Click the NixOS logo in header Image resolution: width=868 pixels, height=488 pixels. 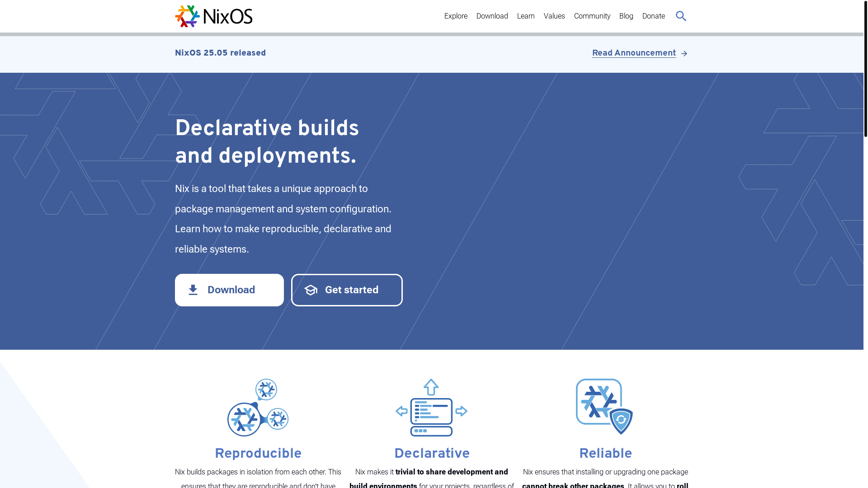coord(213,16)
